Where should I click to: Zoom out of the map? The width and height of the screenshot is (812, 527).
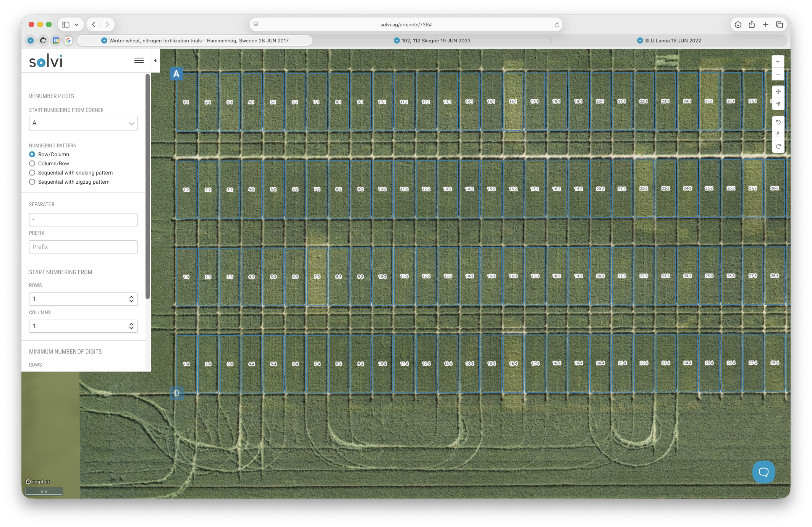(x=778, y=74)
